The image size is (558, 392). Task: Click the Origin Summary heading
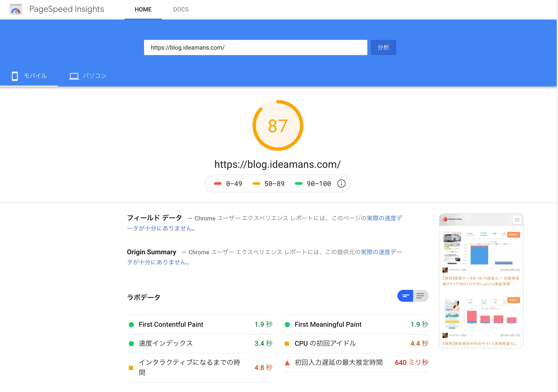(151, 252)
